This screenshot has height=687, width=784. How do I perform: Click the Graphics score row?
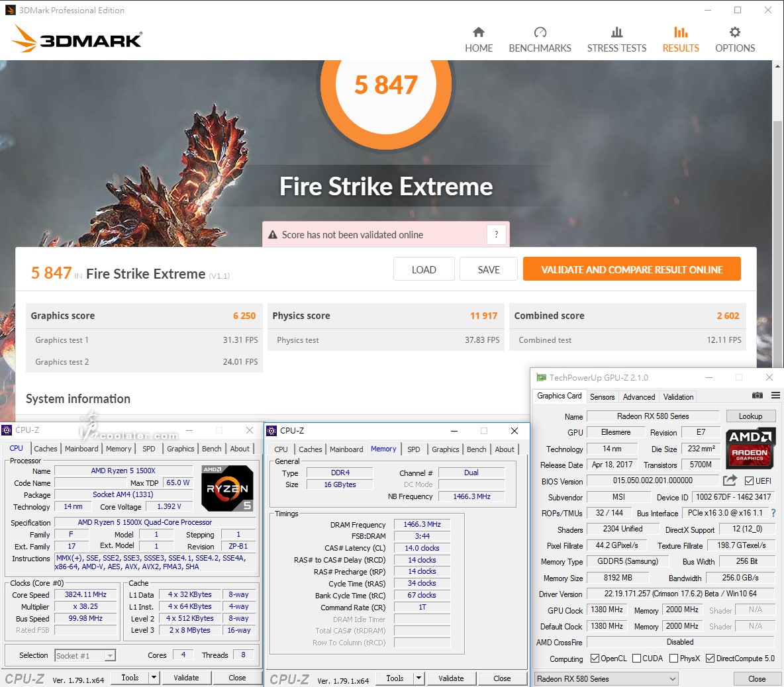(x=144, y=316)
